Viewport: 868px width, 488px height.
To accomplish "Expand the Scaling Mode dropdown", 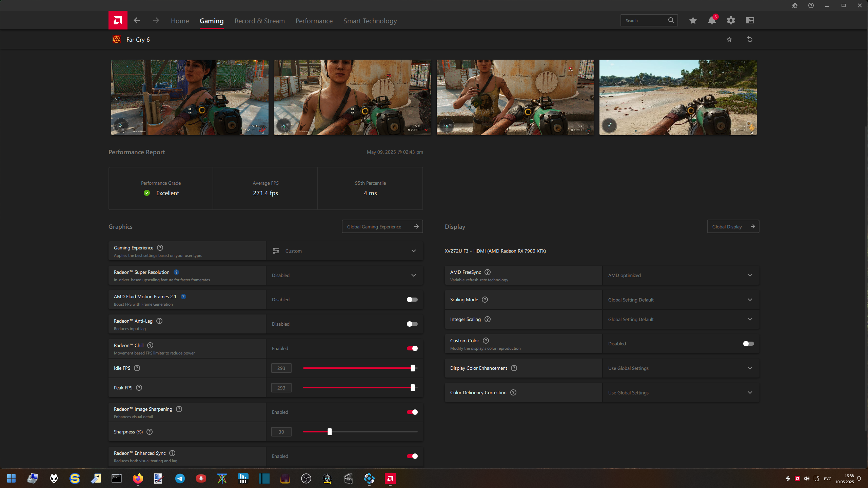I will point(750,300).
